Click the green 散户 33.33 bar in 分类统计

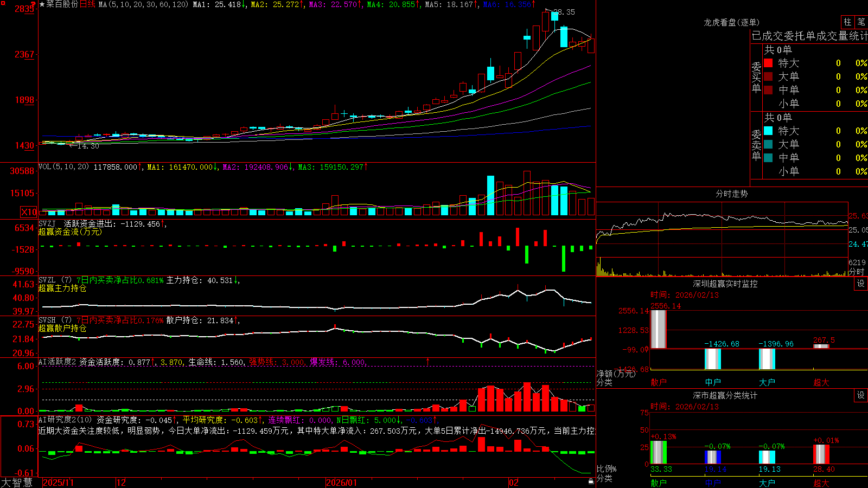click(659, 452)
